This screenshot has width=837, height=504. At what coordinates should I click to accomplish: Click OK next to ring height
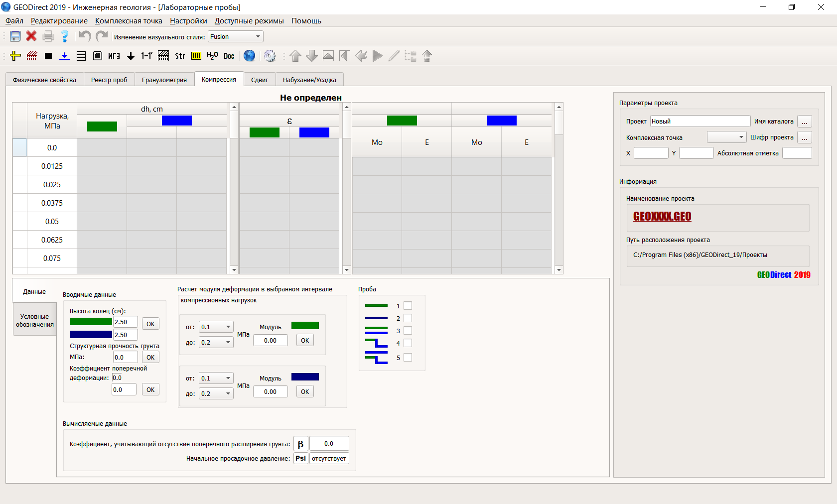click(x=150, y=324)
